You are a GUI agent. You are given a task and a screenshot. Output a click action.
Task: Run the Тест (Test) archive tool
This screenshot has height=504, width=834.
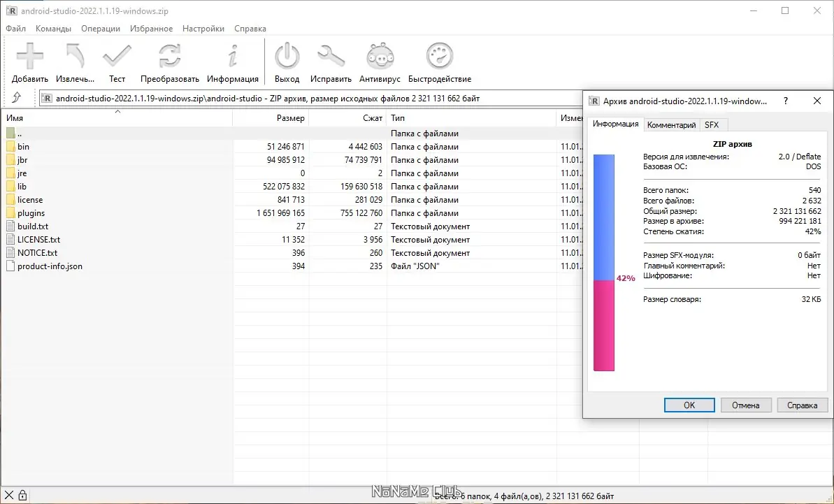[x=117, y=59]
